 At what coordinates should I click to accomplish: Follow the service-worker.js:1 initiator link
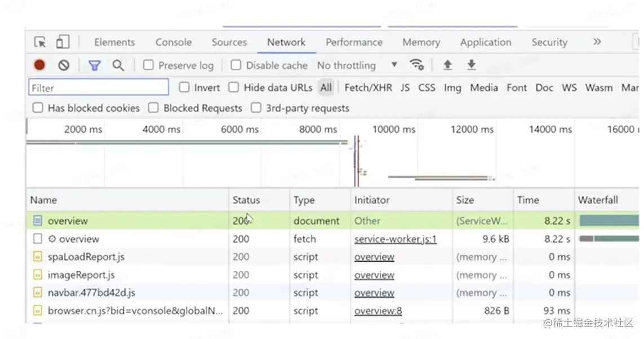point(395,239)
